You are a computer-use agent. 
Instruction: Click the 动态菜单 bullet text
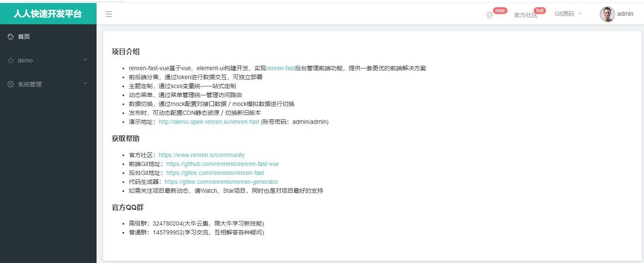(185, 95)
